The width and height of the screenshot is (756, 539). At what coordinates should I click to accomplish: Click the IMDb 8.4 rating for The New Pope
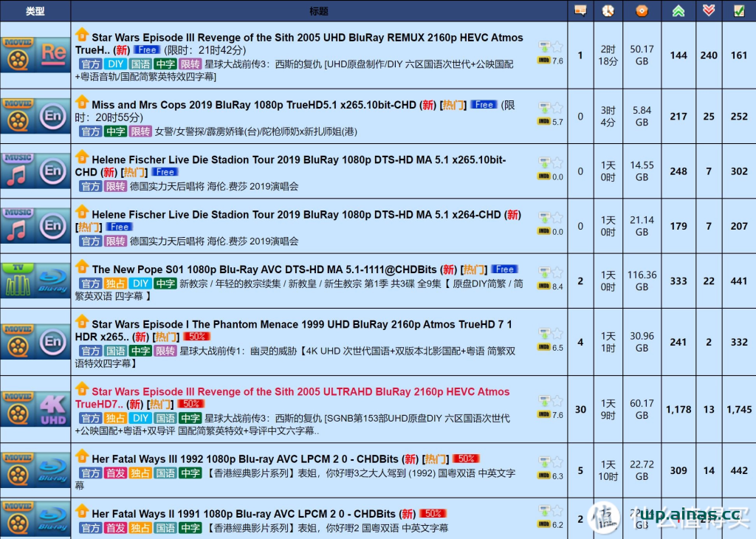[551, 286]
